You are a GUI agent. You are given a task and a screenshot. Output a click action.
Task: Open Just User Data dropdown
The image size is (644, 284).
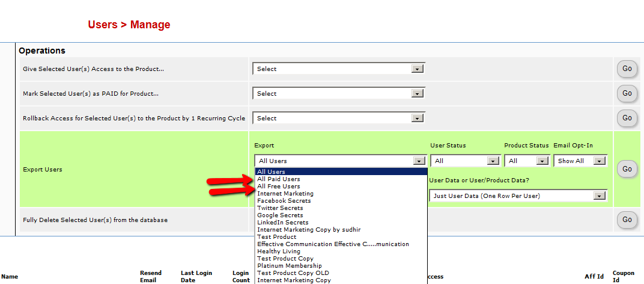point(518,196)
